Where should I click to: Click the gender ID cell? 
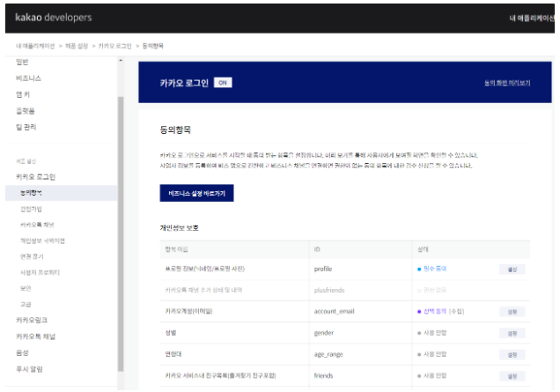[323, 333]
